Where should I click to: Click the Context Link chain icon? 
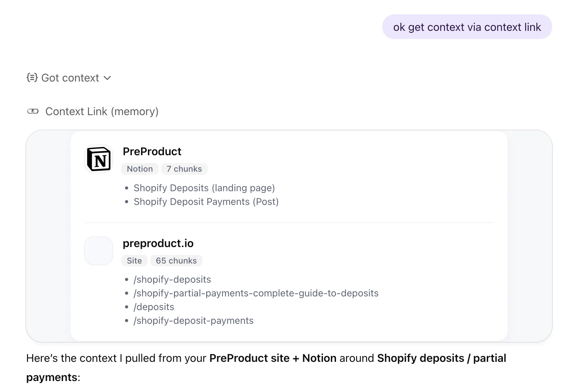pos(33,111)
